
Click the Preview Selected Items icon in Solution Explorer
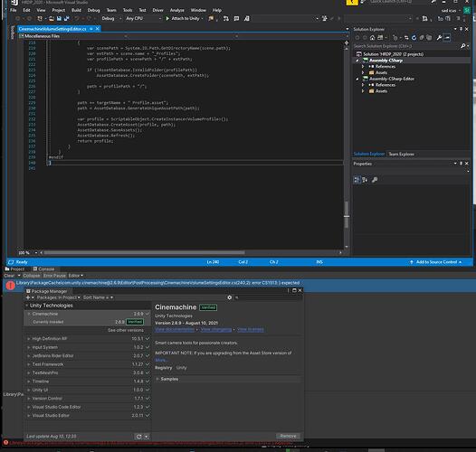click(x=447, y=38)
